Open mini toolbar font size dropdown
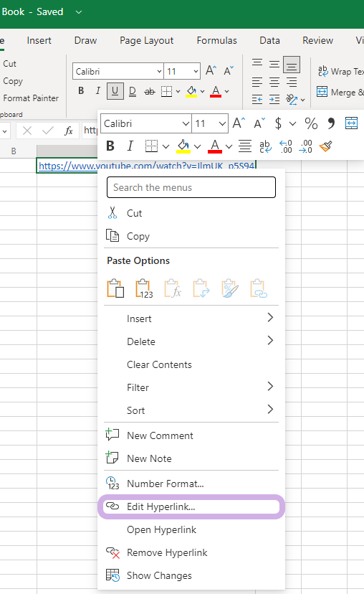Image resolution: width=364 pixels, height=594 pixels. [222, 124]
